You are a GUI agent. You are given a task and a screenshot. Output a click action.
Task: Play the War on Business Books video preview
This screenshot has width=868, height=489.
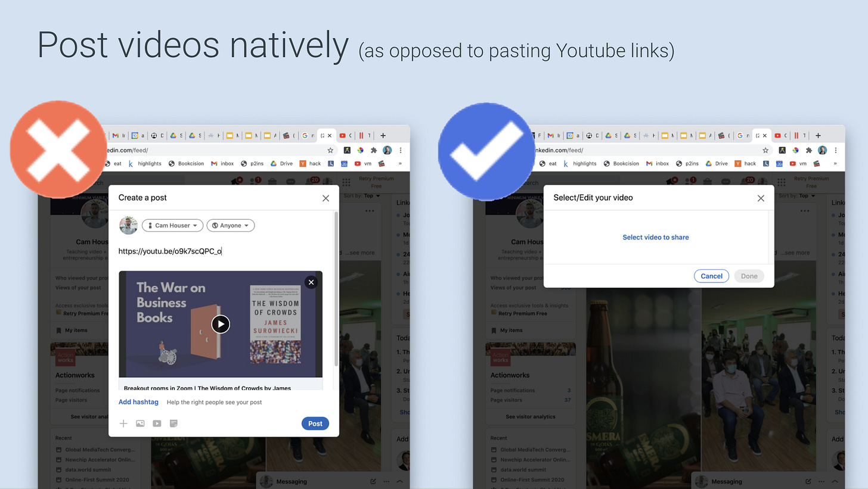coord(221,324)
